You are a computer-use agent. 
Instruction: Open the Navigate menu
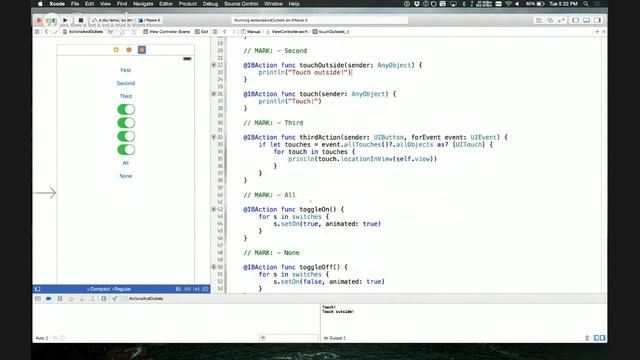[143, 4]
